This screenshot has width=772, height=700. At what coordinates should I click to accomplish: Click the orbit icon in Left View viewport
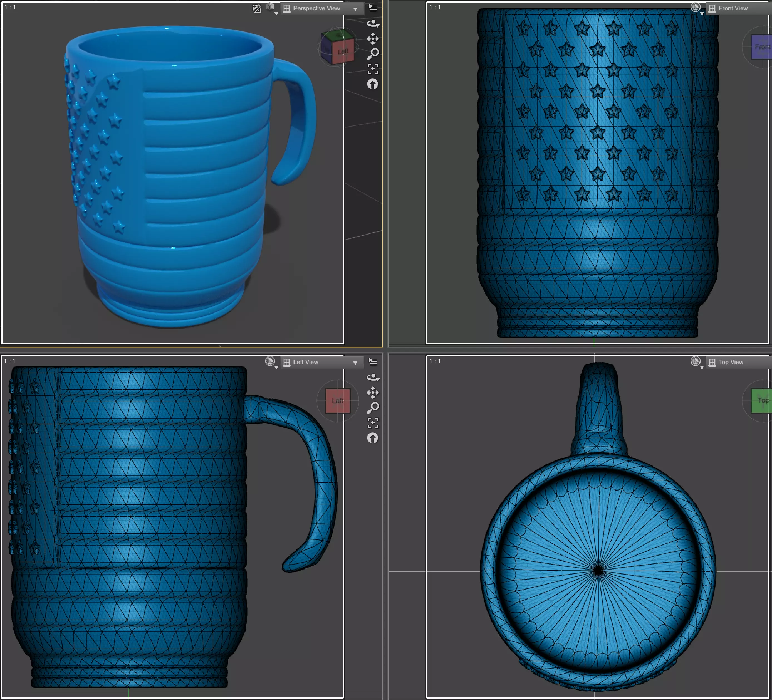373,378
